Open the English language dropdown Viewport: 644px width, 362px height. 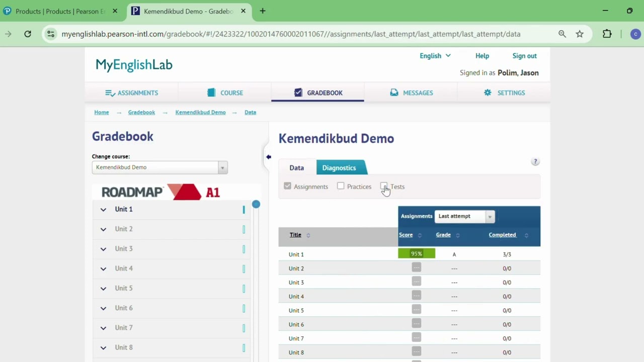coord(435,56)
